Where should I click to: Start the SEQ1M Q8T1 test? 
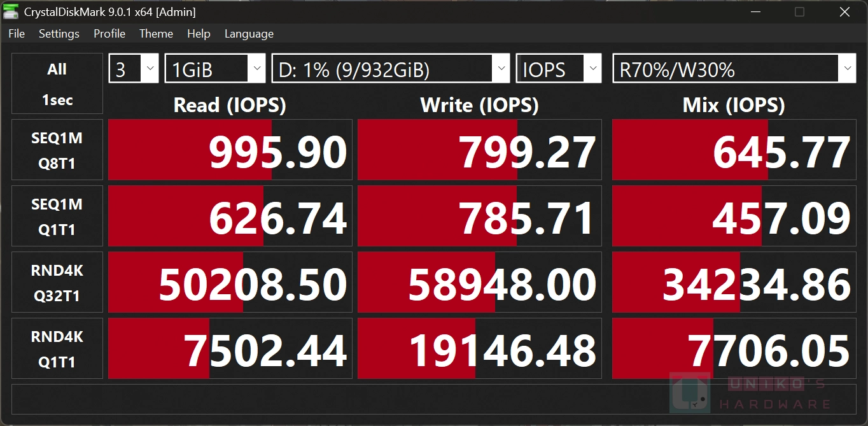click(57, 150)
